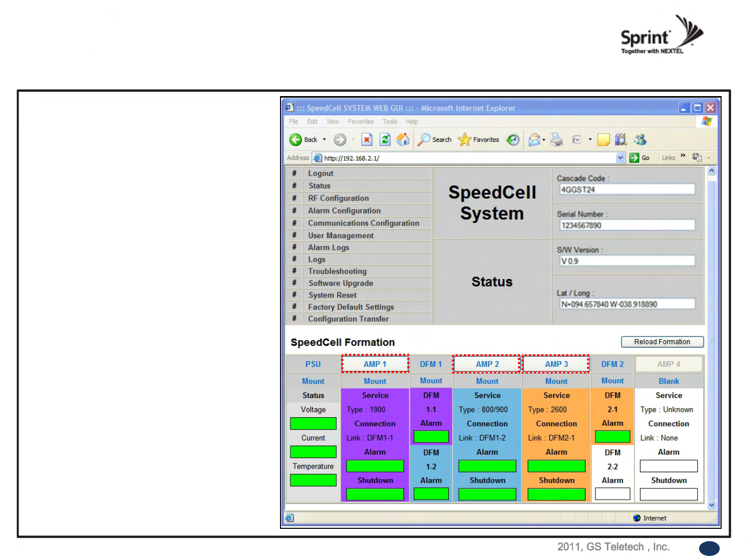Click the scrollbar down arrow on the page
Viewport: 746px width, 560px height.
click(x=712, y=504)
